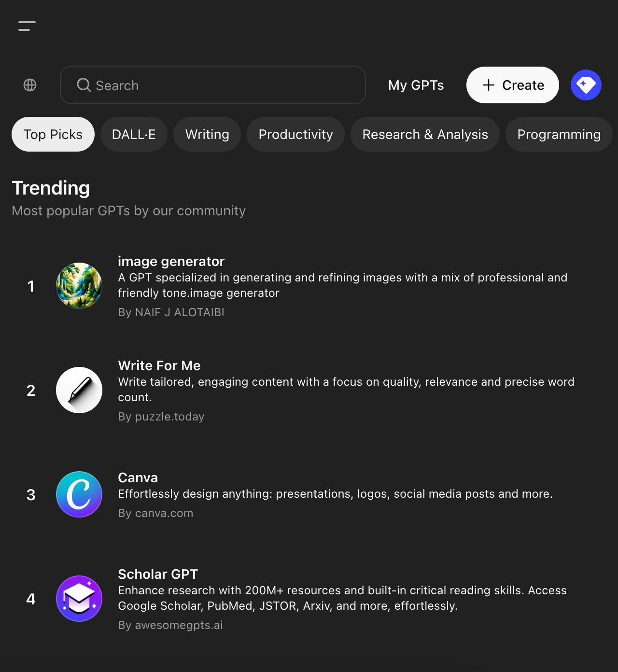Click the globe language icon
This screenshot has width=618, height=672.
[30, 85]
